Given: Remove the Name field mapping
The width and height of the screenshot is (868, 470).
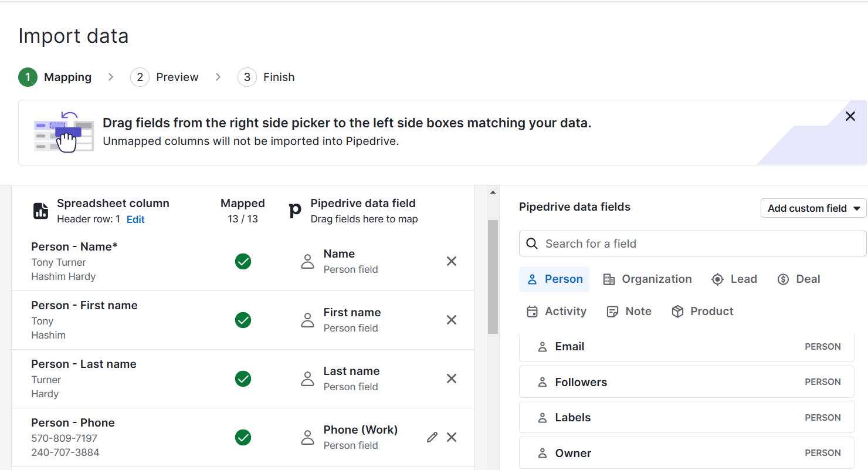Looking at the screenshot, I should (451, 261).
